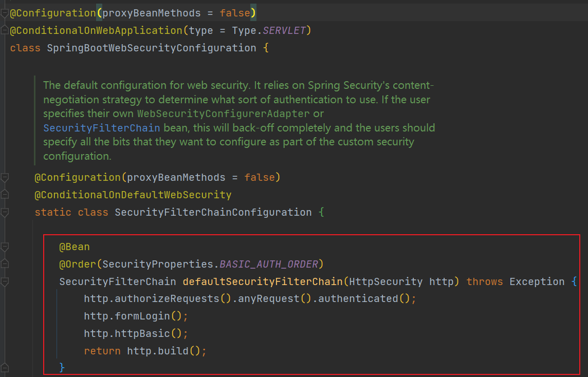Click fold marker beside inner @Configuration annotation

(x=5, y=178)
